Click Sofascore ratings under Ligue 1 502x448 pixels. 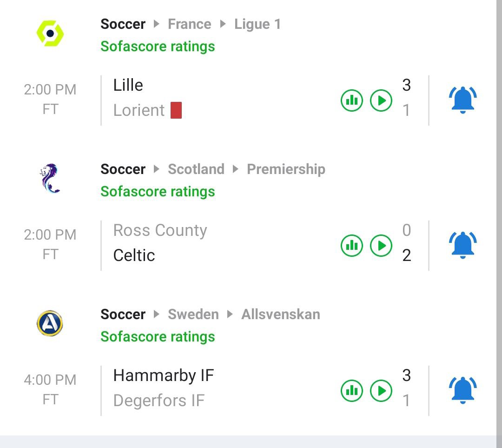pyautogui.click(x=158, y=47)
